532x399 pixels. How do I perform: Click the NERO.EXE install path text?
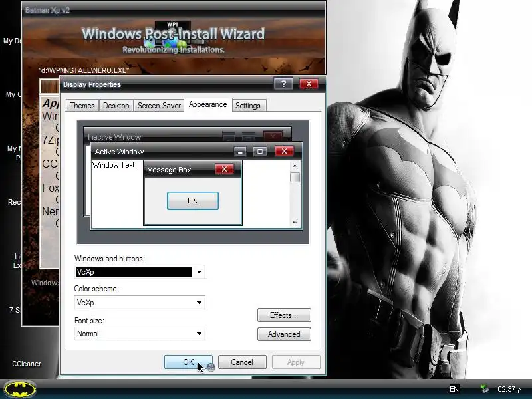pyautogui.click(x=84, y=70)
